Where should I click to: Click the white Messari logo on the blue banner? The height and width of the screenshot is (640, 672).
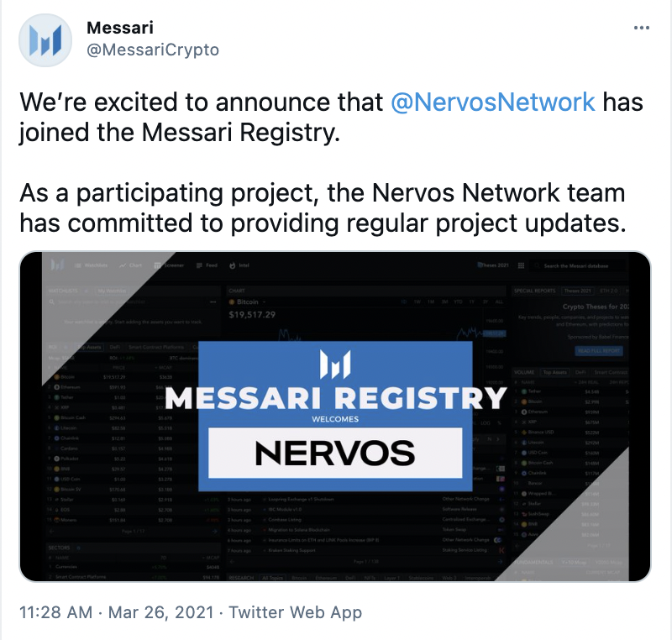pos(335,365)
